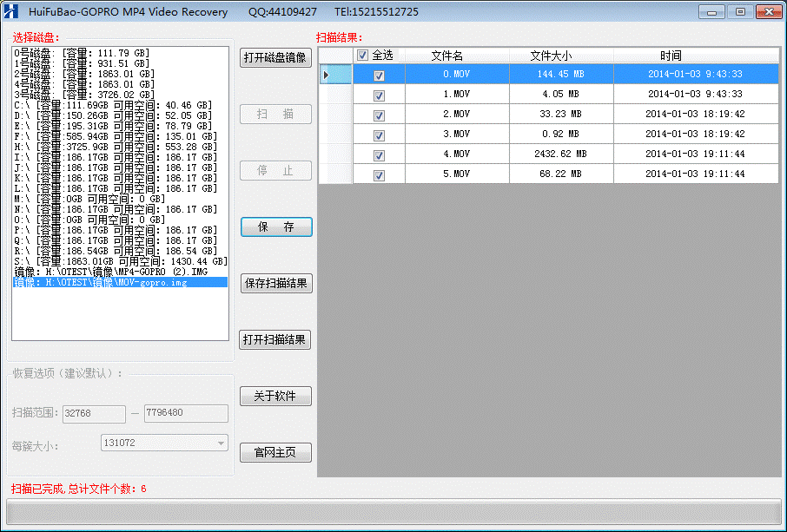The height and width of the screenshot is (532, 787).
Task: Click the HuiFuBao app icon in title bar
Action: [x=10, y=11]
